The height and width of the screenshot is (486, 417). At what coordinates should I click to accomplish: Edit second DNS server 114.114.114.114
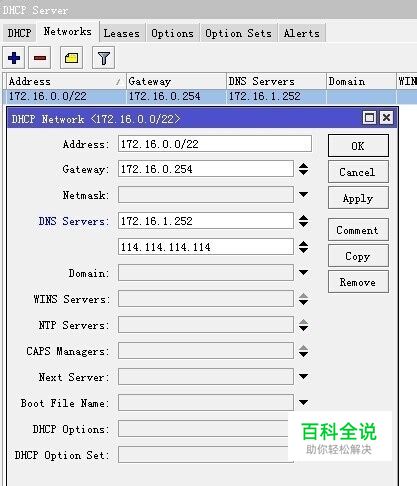coord(206,247)
